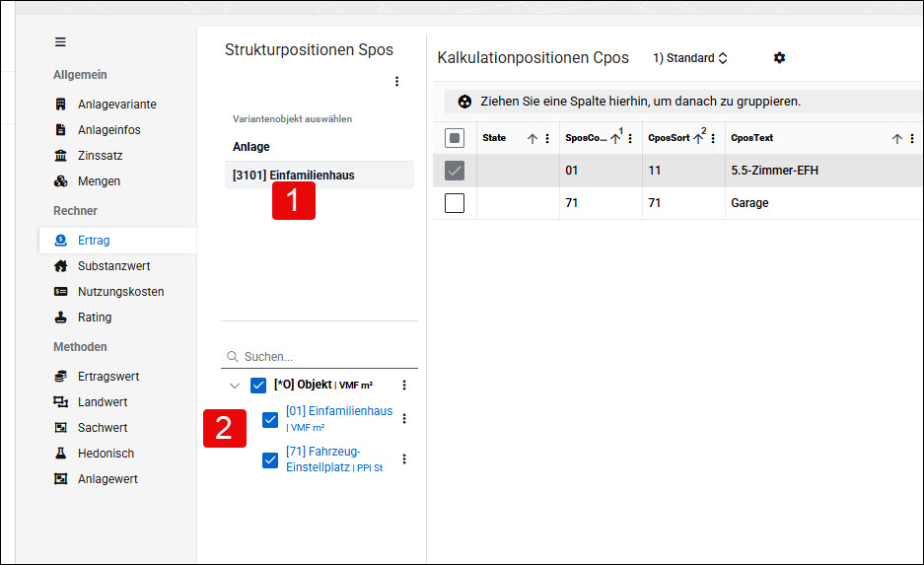924x565 pixels.
Task: Toggle the select-all header checkbox
Action: [x=455, y=138]
